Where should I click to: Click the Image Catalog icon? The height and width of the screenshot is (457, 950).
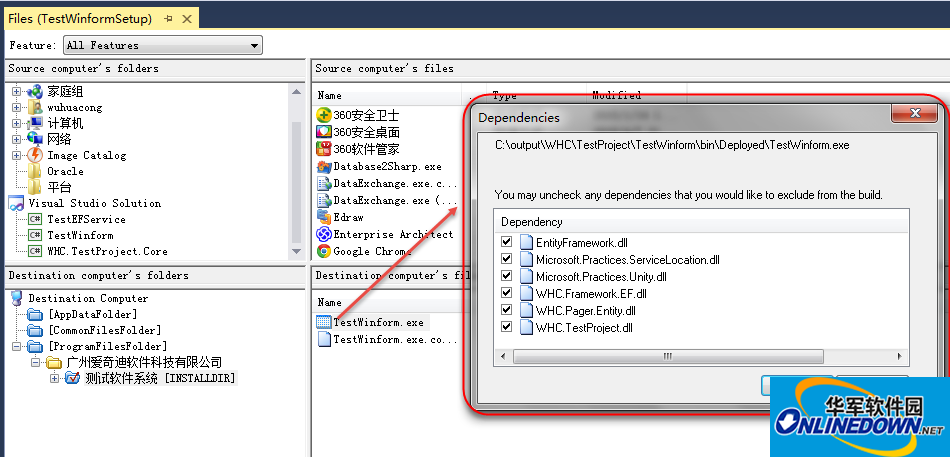36,155
